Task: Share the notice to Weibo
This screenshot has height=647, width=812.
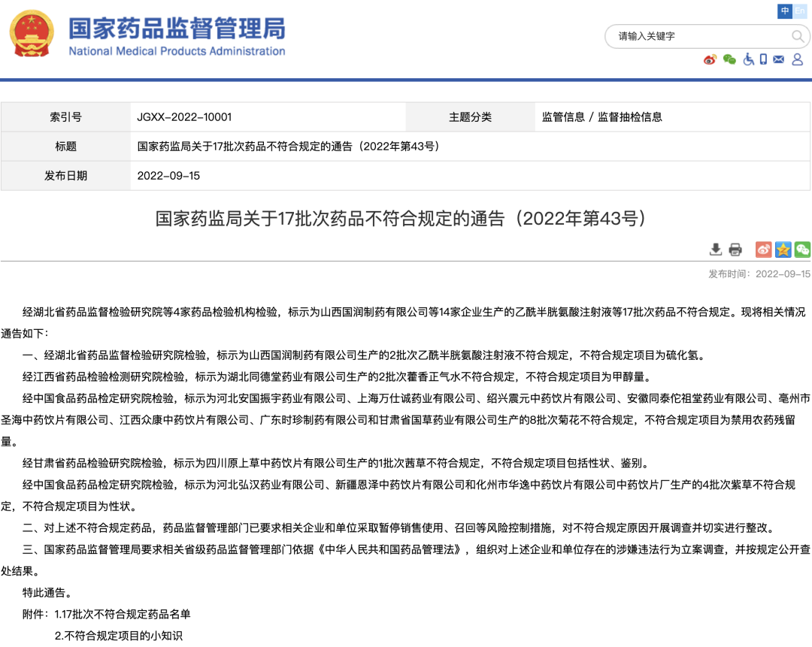Action: pos(763,249)
